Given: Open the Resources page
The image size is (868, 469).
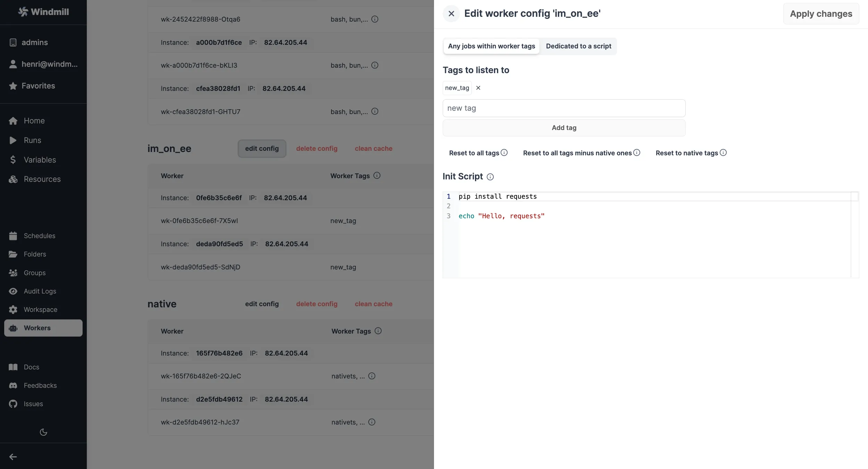Looking at the screenshot, I should tap(42, 179).
